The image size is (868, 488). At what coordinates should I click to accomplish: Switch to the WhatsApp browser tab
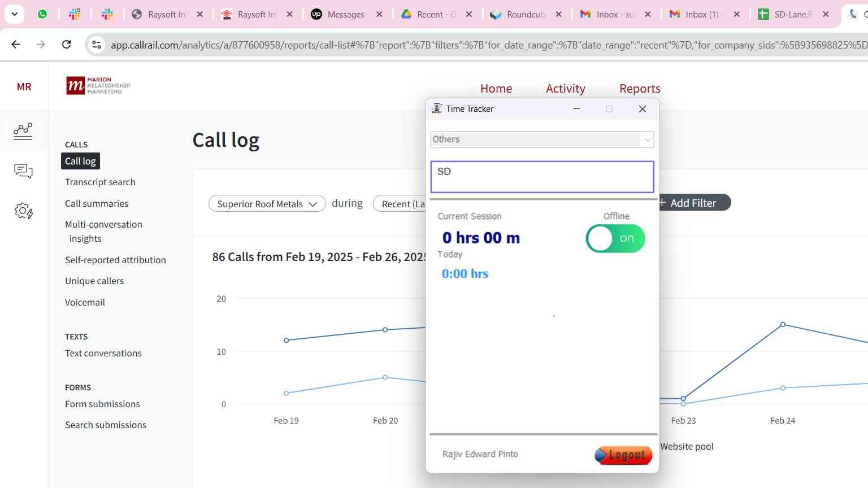point(42,14)
